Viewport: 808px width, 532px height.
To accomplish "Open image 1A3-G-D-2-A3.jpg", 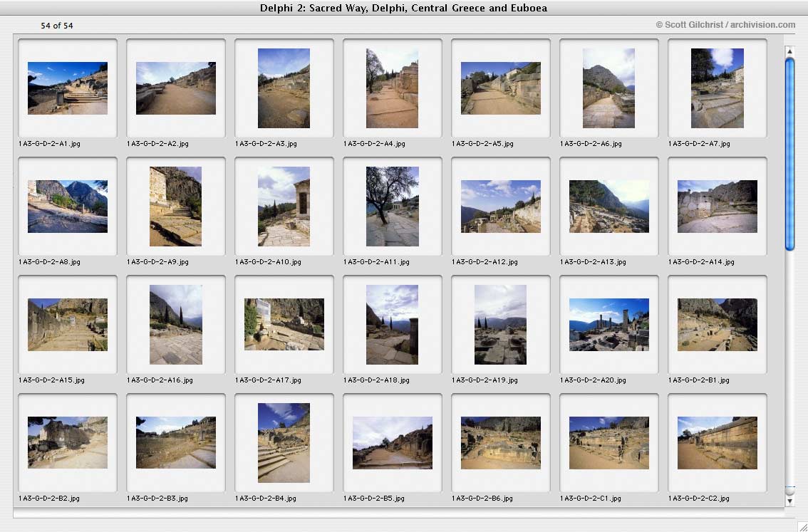I will [284, 88].
